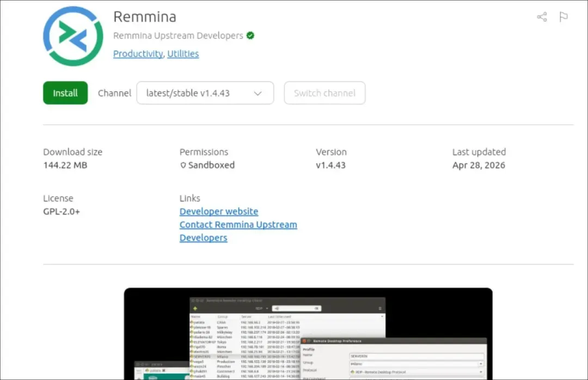Screen dimensions: 588x380
Task: Click the Sandboxed permissions text
Action: (211, 165)
